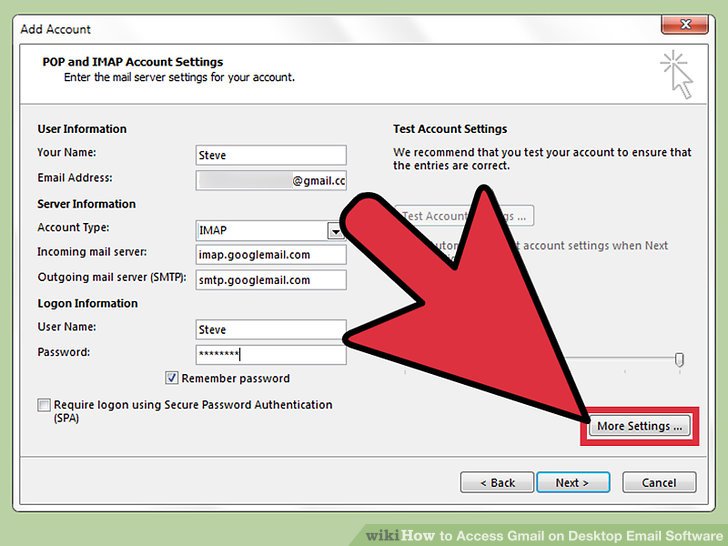Click the 'Logon Information' section label
The height and width of the screenshot is (546, 728).
click(x=87, y=303)
